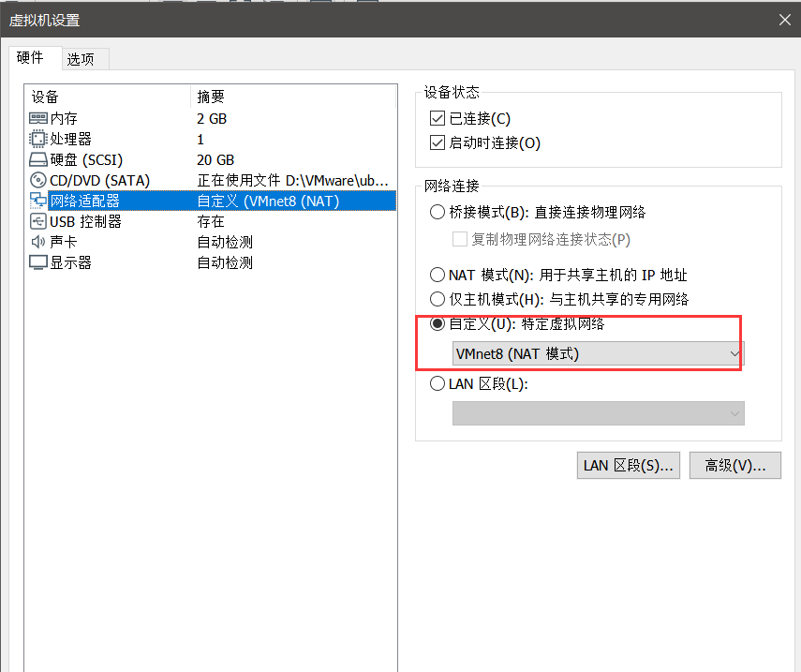This screenshot has width=801, height=672.
Task: Close the 虚拟机设置 dialog
Action: [785, 20]
